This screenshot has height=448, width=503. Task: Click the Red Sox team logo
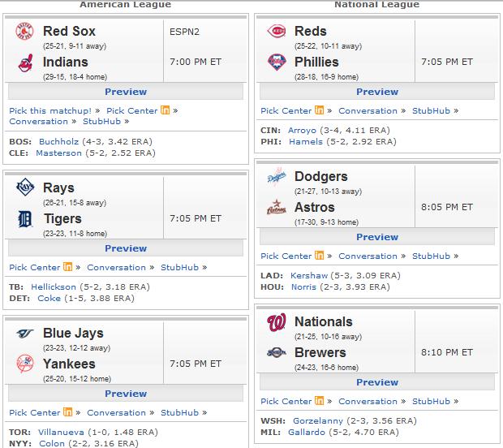click(24, 31)
